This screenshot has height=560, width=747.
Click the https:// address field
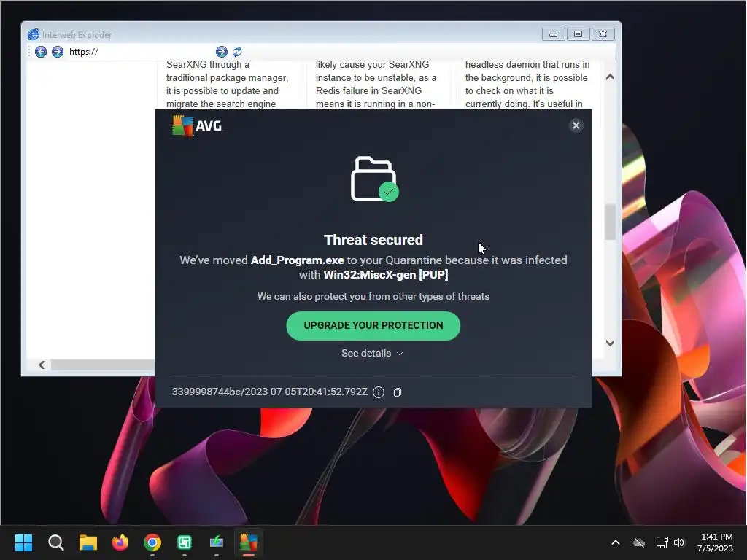pyautogui.click(x=141, y=52)
